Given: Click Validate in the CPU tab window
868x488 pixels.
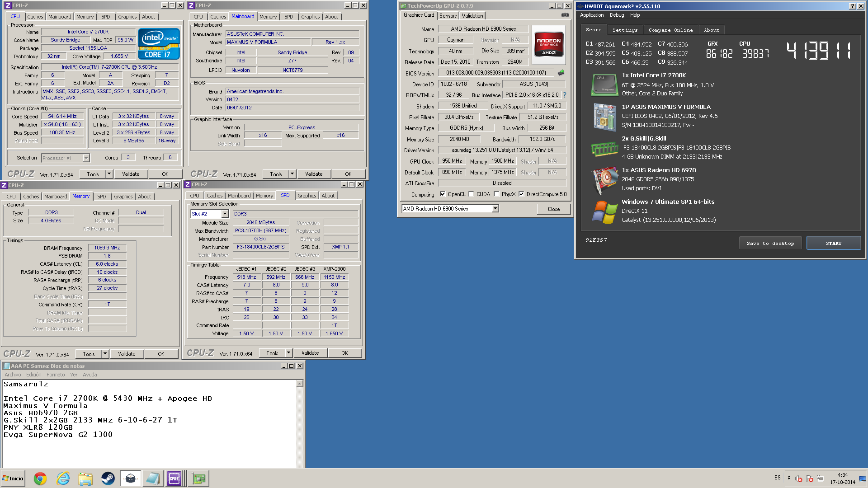Looking at the screenshot, I should [x=131, y=174].
